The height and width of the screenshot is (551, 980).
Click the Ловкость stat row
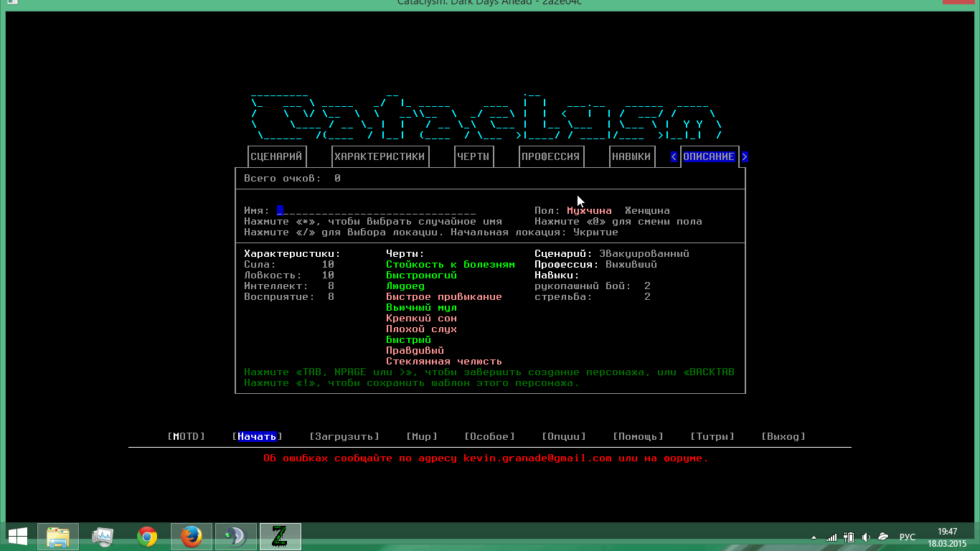[289, 275]
